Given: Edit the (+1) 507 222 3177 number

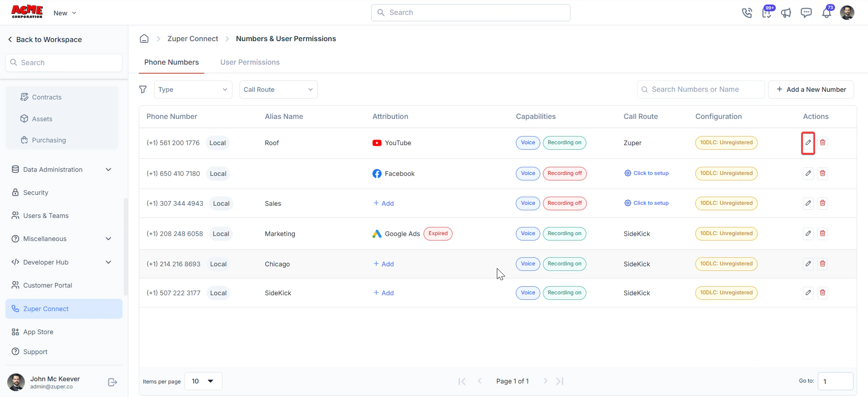Looking at the screenshot, I should tap(808, 293).
